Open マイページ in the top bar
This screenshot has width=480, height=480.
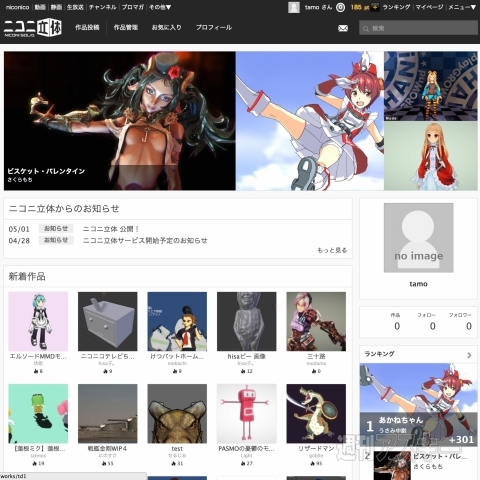point(429,7)
